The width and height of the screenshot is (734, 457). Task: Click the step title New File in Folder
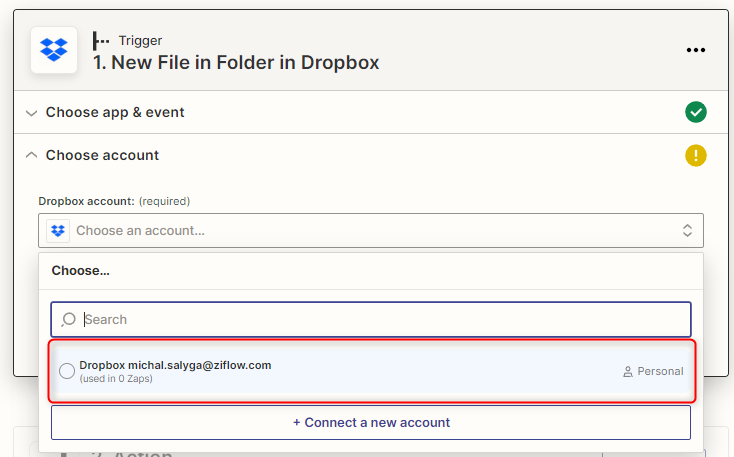(x=236, y=63)
